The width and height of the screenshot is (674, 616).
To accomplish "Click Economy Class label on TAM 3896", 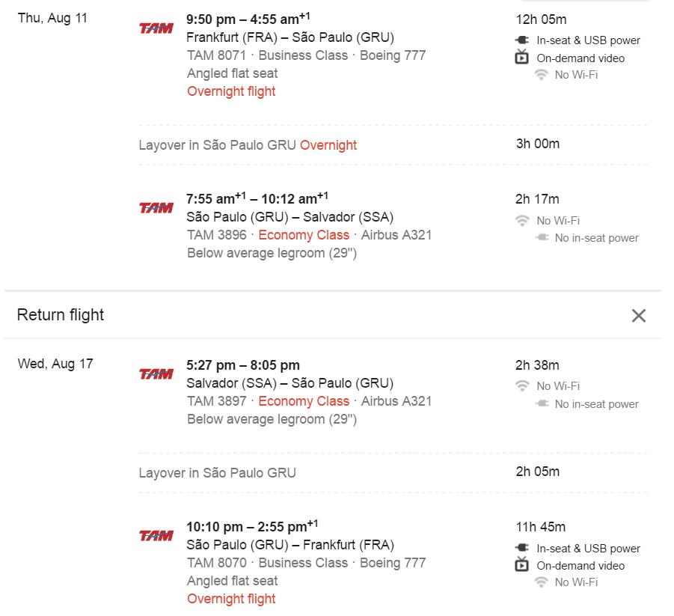I will coord(304,235).
